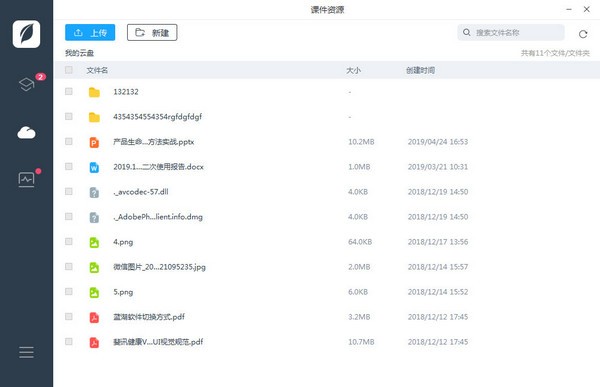This screenshot has width=600, height=387.
Task: Tick checkbox for the UI视觉规范.pdf file
Action: click(69, 341)
